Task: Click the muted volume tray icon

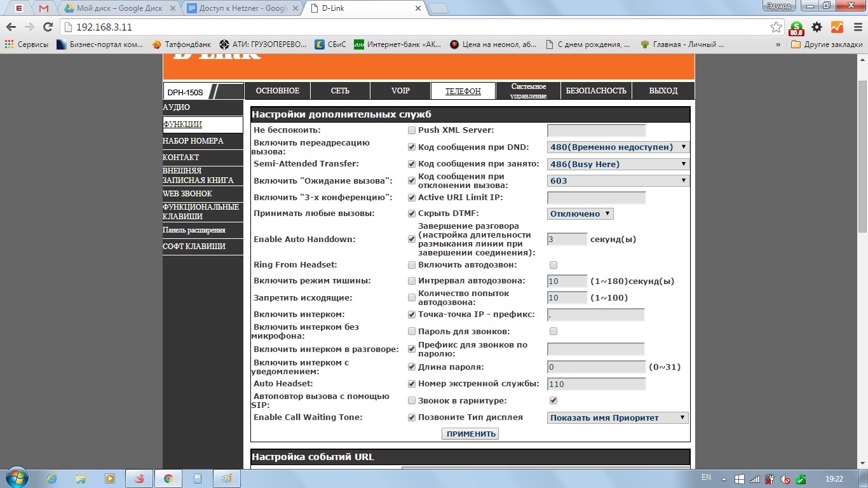Action: pyautogui.click(x=785, y=478)
